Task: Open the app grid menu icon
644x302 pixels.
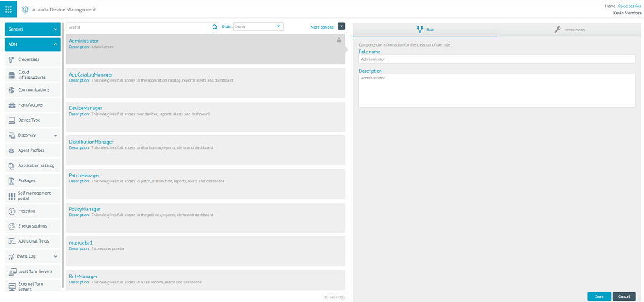Action: click(x=8, y=9)
